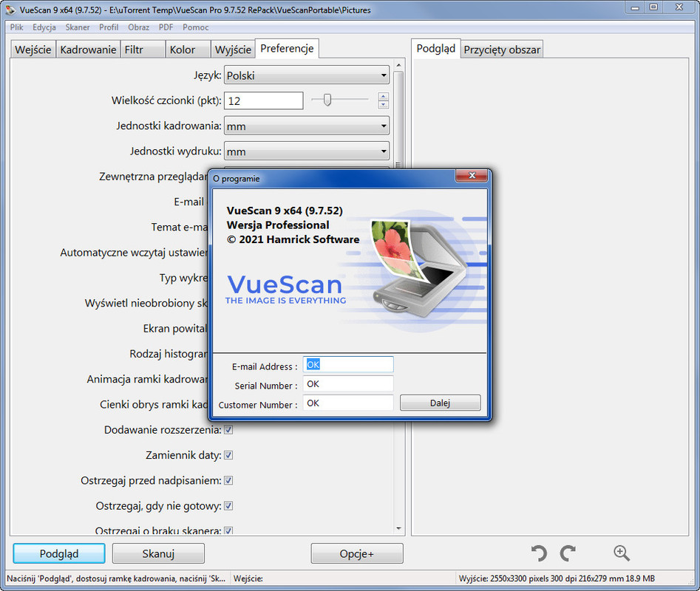Viewport: 700px width, 591px height.
Task: Click status hint "Naciśnij 'Podgląd'" text
Action: [x=116, y=578]
